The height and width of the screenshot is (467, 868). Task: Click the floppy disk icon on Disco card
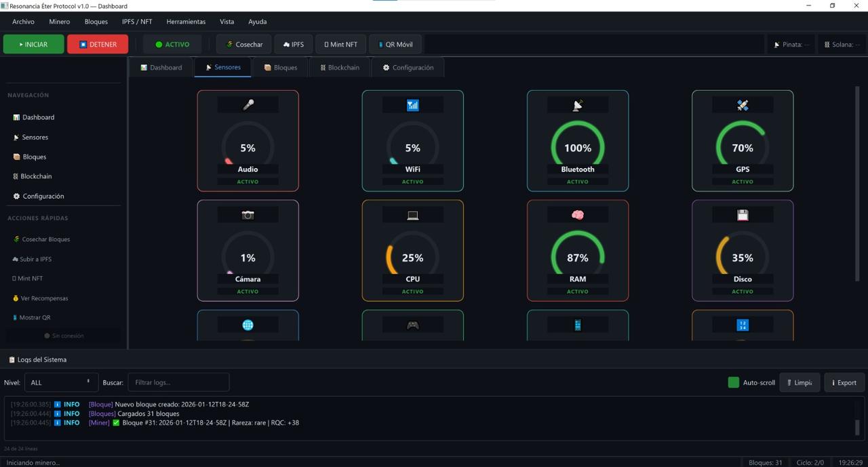click(x=743, y=215)
